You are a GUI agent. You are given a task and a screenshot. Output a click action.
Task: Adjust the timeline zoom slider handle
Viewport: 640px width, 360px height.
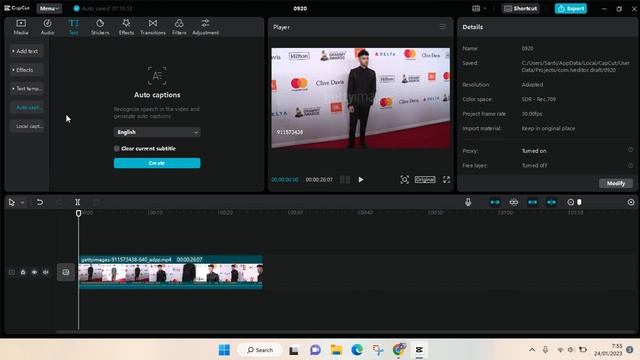pyautogui.click(x=579, y=202)
